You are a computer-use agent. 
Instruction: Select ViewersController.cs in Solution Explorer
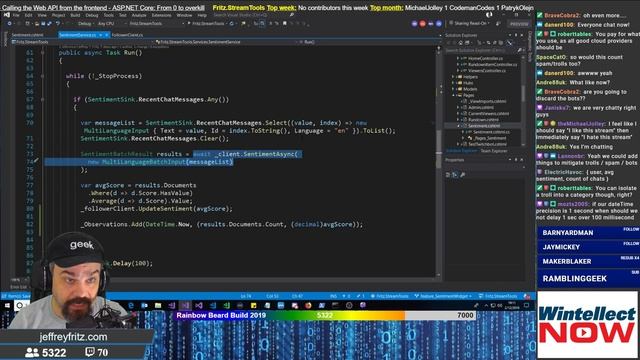click(x=486, y=71)
